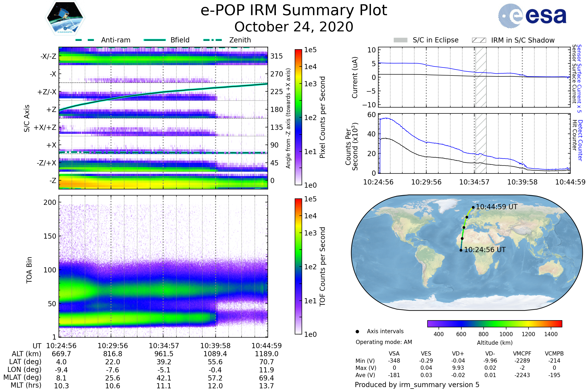Image resolution: width=588 pixels, height=392 pixels.
Task: Click the Operating mode: AM text
Action: click(384, 342)
